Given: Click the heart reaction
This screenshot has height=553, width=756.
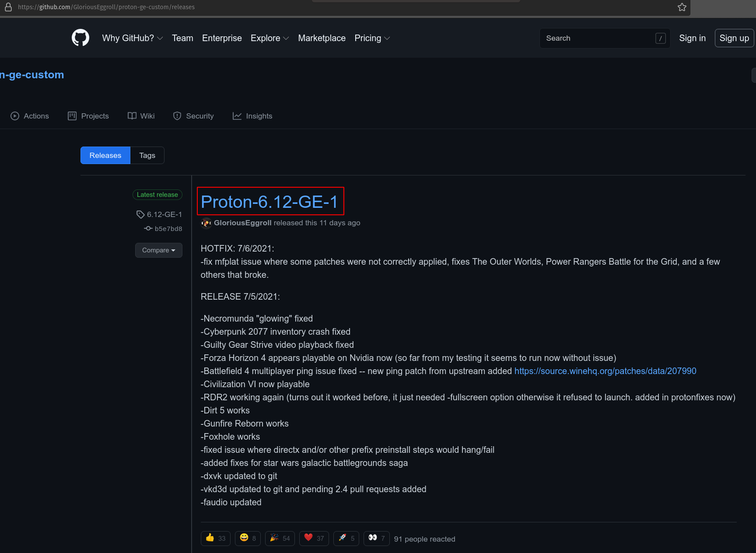Looking at the screenshot, I should [314, 539].
